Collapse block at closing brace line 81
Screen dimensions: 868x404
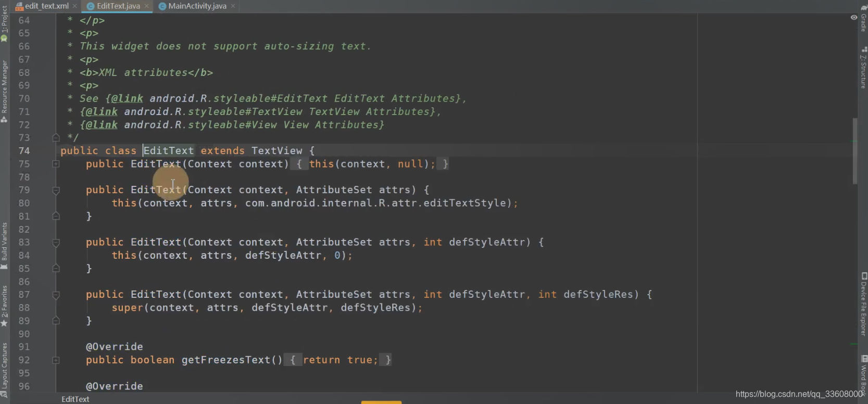(x=56, y=216)
